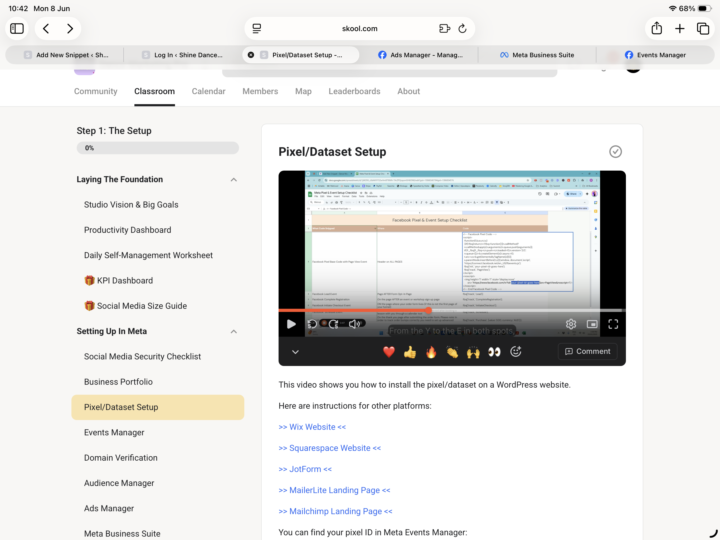Enter fullscreen mode on video

tap(613, 324)
